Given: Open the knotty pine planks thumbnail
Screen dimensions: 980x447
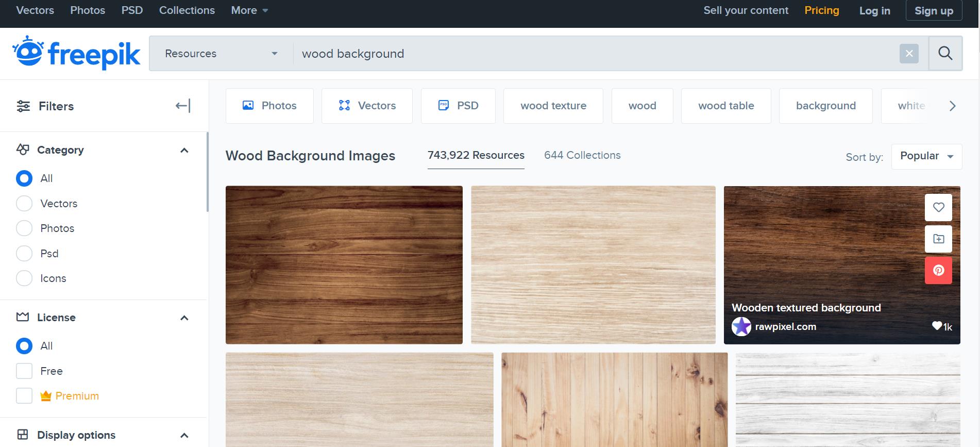Looking at the screenshot, I should coord(614,400).
